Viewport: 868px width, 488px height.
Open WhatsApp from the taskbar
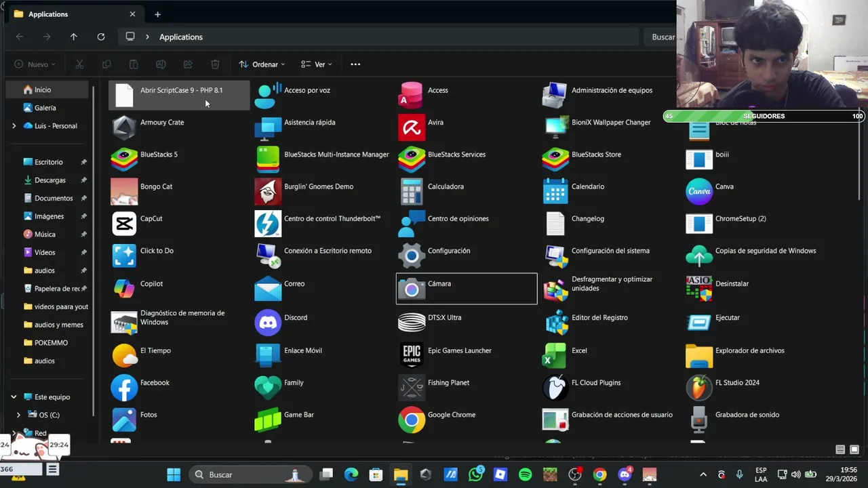tap(476, 474)
